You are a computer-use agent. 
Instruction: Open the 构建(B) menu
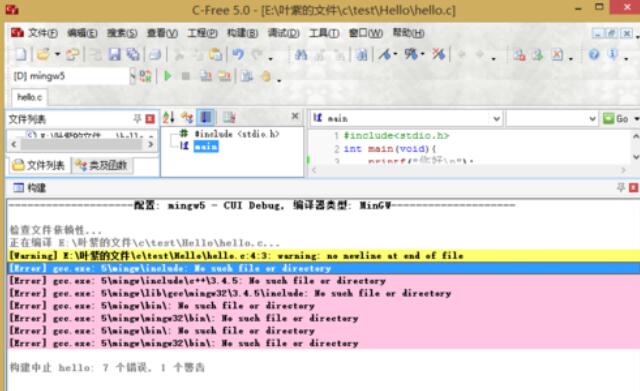point(242,33)
